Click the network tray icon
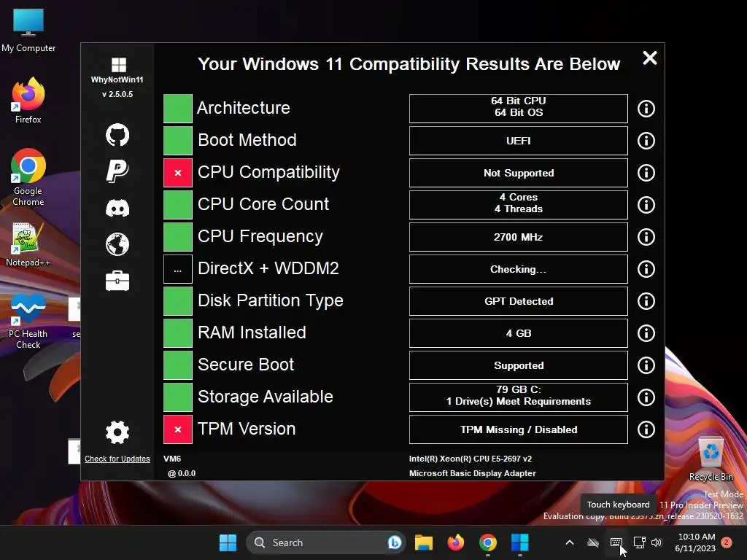747x560 pixels. pyautogui.click(x=639, y=542)
